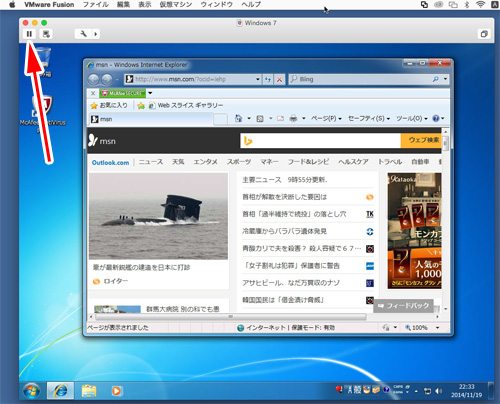The height and width of the screenshot is (404, 500).
Task: Show hidden tray icons arrow
Action: click(x=416, y=391)
